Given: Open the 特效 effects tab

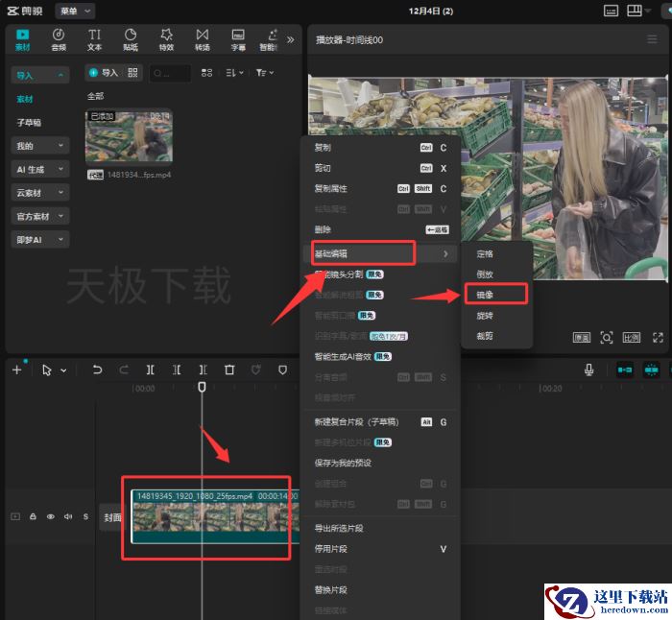Looking at the screenshot, I should point(166,40).
